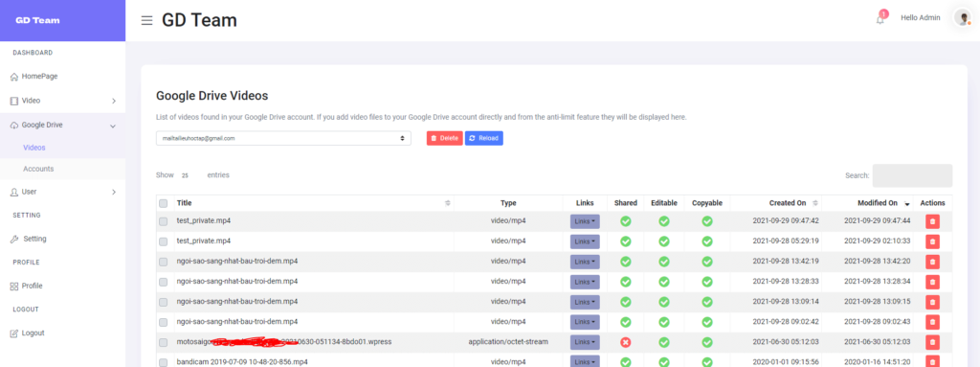Click the HomePage house icon
980x367 pixels.
(14, 77)
